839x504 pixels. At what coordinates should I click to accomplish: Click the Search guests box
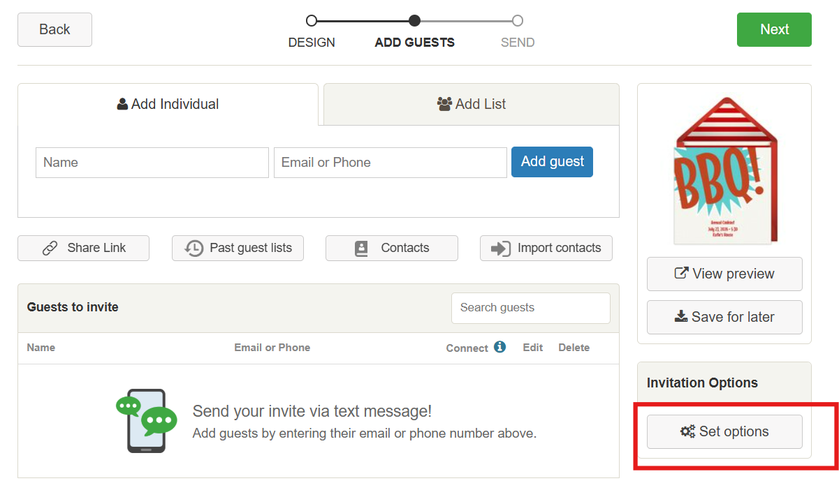[530, 308]
